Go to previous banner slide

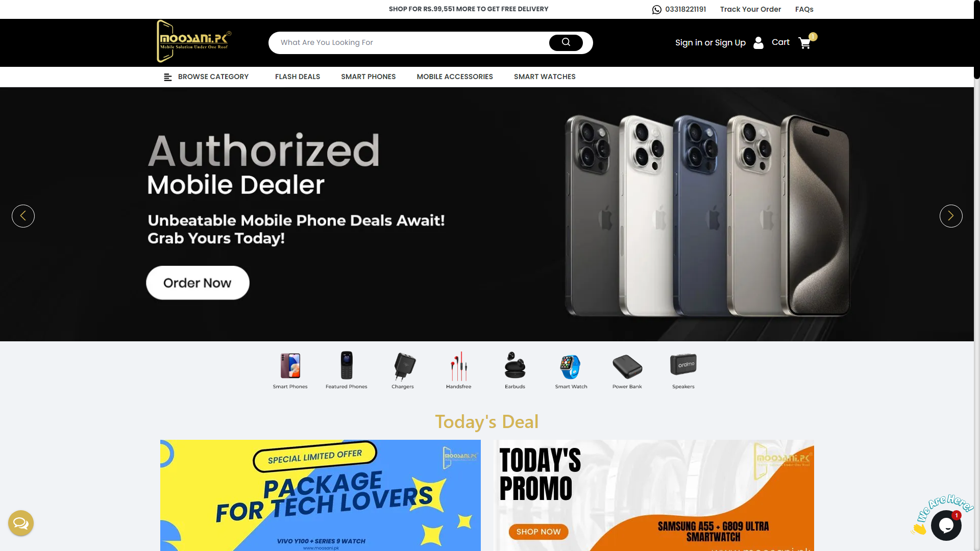point(23,216)
